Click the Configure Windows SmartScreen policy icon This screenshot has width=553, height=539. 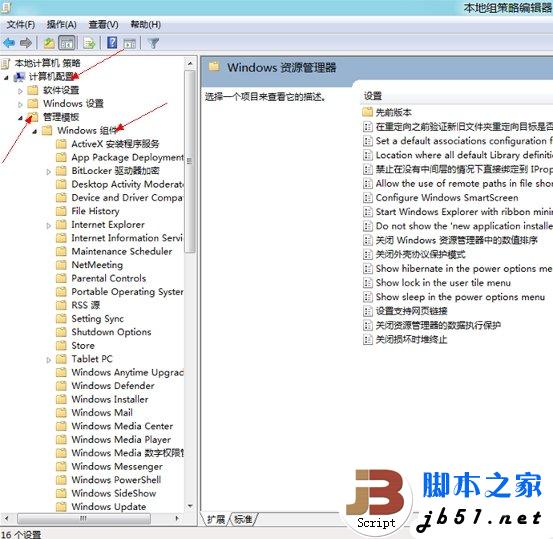pos(367,198)
